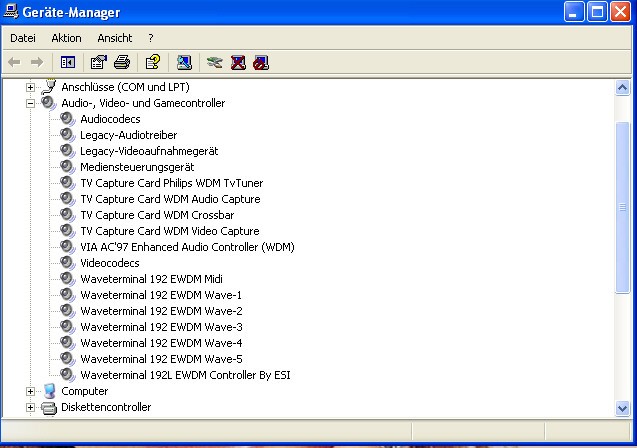The image size is (637, 448).
Task: Toggle the console tree pane button
Action: (68, 62)
